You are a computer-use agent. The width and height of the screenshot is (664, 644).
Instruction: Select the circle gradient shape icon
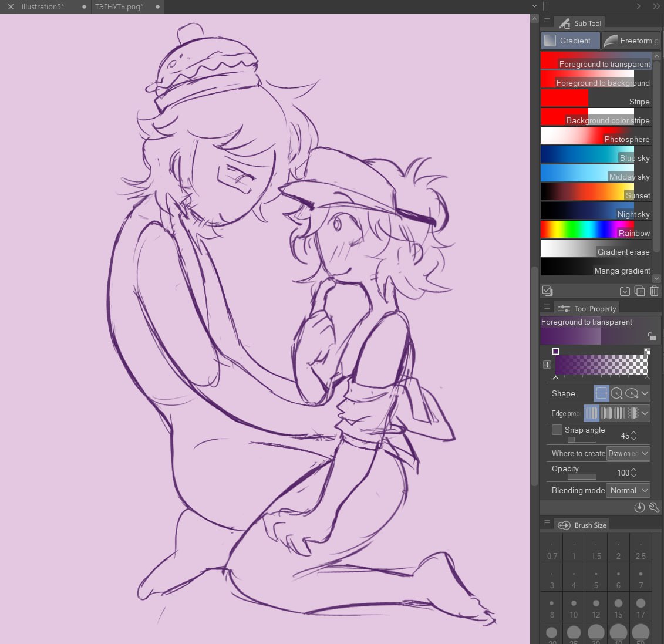click(x=616, y=393)
